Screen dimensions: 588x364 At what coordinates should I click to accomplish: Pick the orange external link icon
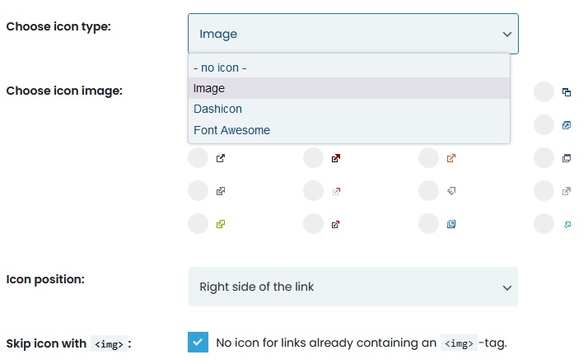tap(451, 158)
